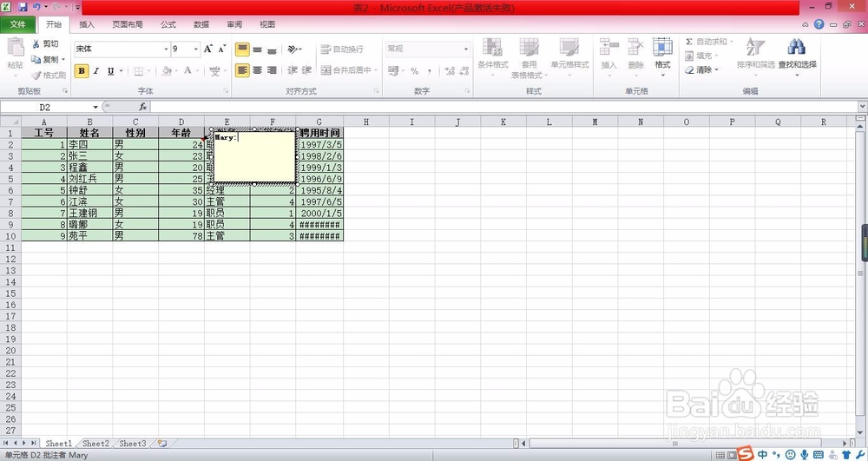Click the decrease decimal icon
Screen dimensions: 868x461
pos(464,71)
